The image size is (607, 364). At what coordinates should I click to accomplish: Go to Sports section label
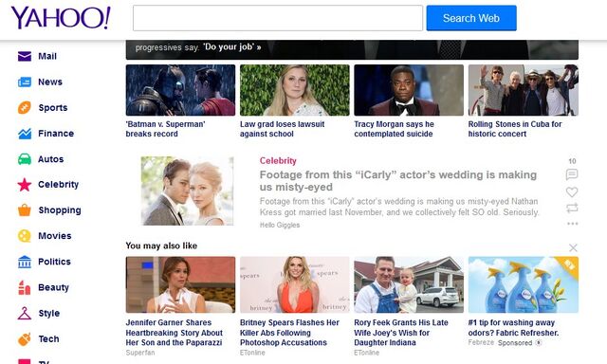point(53,107)
